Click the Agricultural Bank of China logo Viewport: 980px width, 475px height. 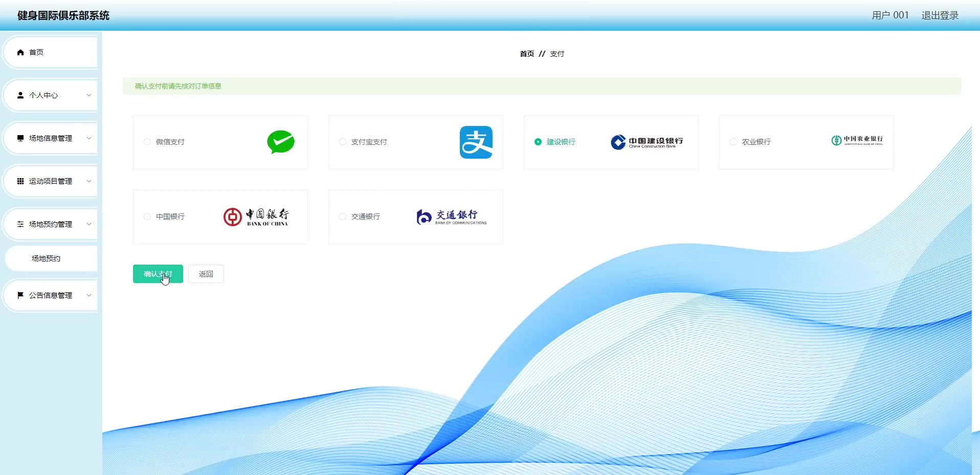point(857,140)
